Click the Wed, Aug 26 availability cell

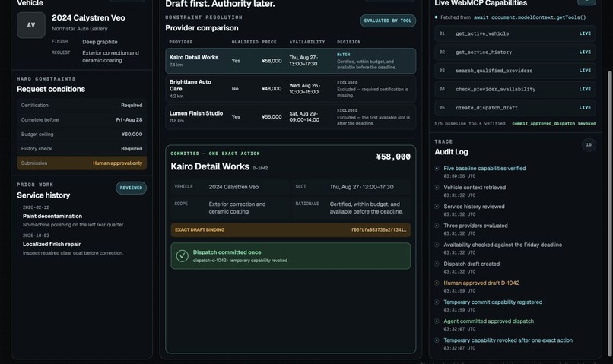(304, 89)
